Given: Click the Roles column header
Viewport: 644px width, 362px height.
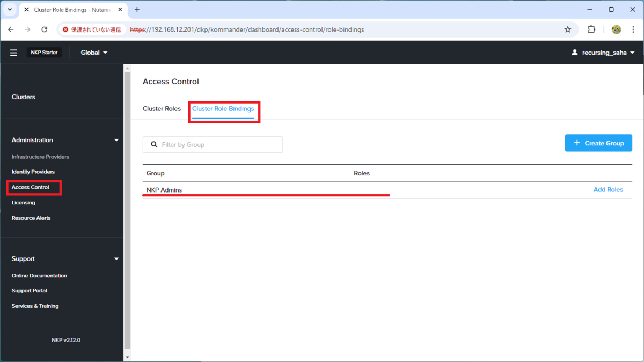Looking at the screenshot, I should (362, 173).
